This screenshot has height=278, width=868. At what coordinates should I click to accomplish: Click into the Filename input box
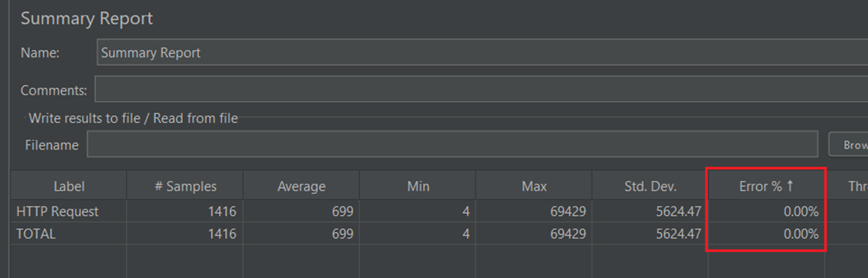click(452, 144)
